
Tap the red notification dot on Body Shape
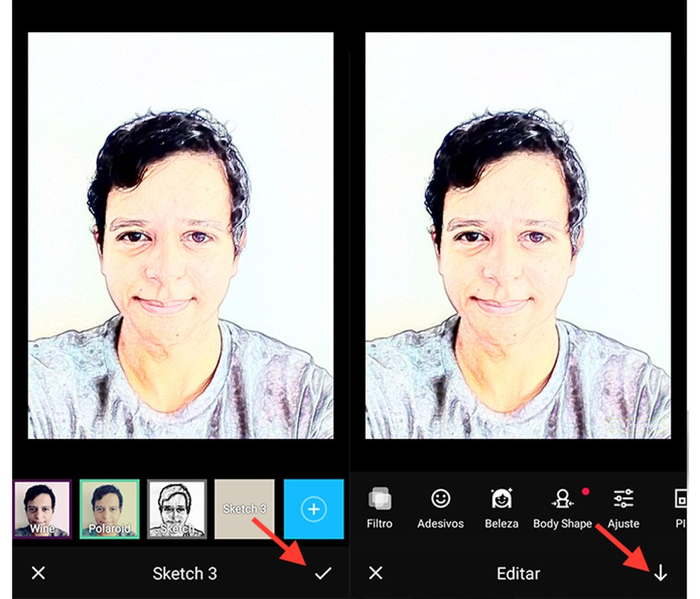point(585,491)
